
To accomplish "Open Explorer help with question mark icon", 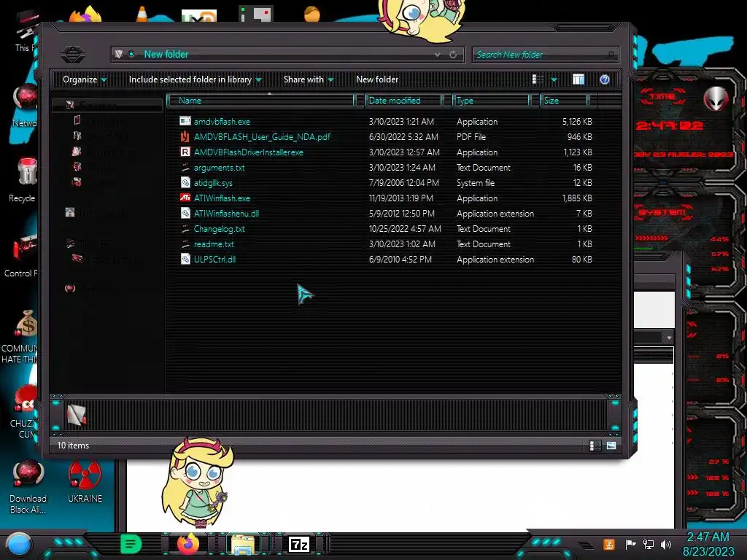I will (605, 79).
